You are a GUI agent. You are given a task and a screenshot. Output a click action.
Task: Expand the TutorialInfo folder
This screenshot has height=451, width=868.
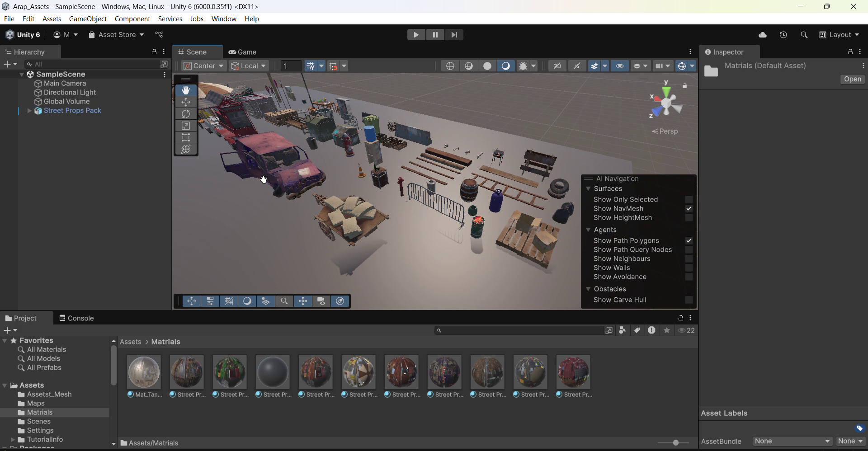point(13,440)
